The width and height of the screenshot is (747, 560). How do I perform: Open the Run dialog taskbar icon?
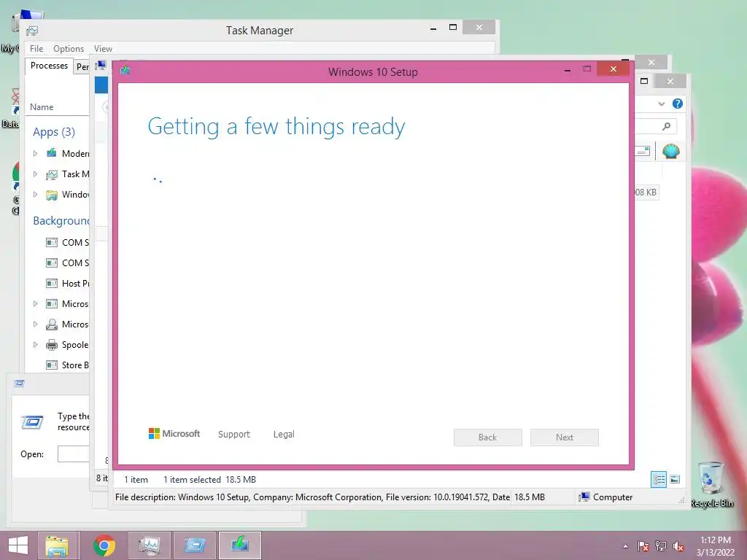pyautogui.click(x=194, y=545)
